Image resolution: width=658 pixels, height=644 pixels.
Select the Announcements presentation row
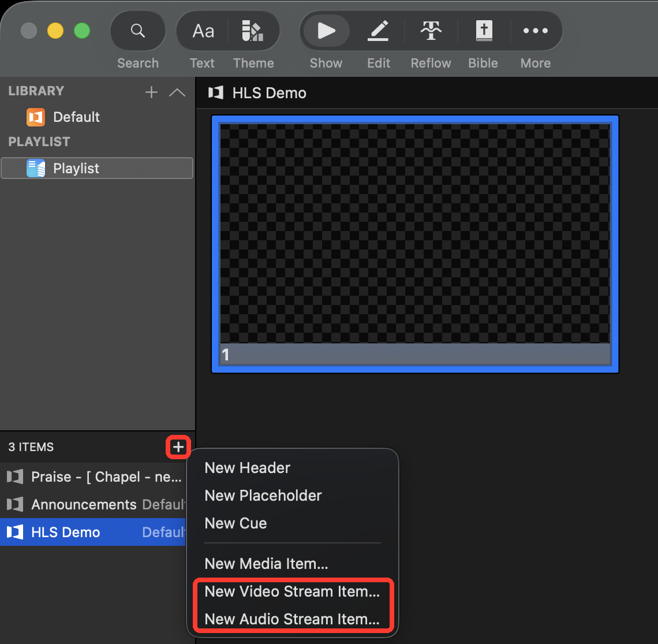tap(93, 504)
